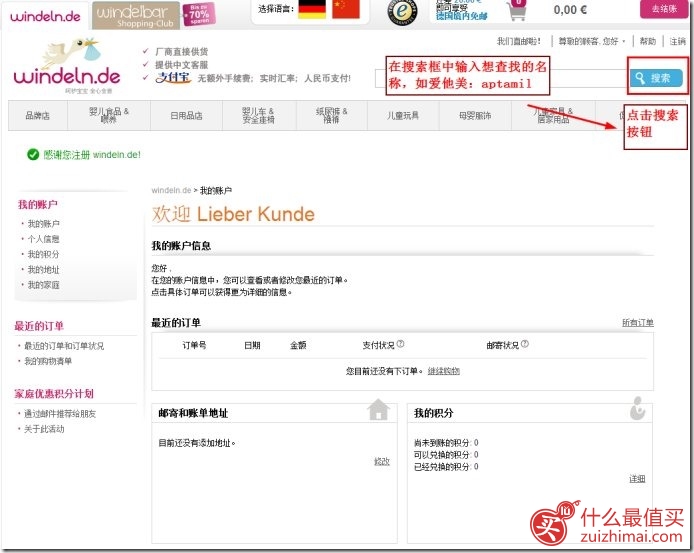
Task: Click the help icon beside 支付状况
Action: (x=400, y=344)
